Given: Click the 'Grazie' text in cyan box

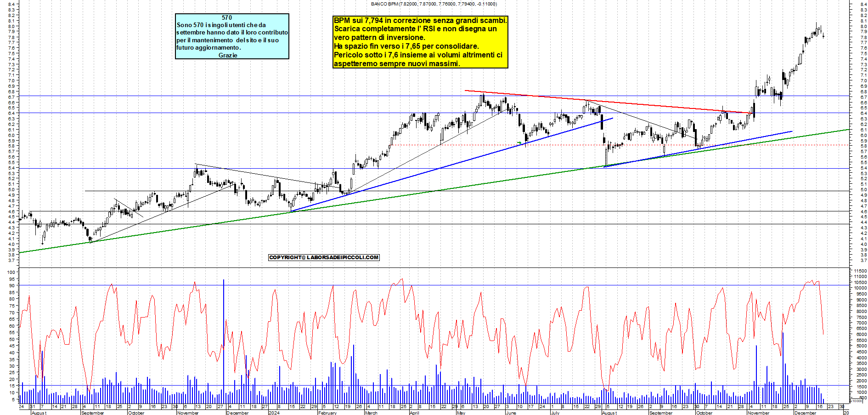Looking at the screenshot, I should point(228,55).
